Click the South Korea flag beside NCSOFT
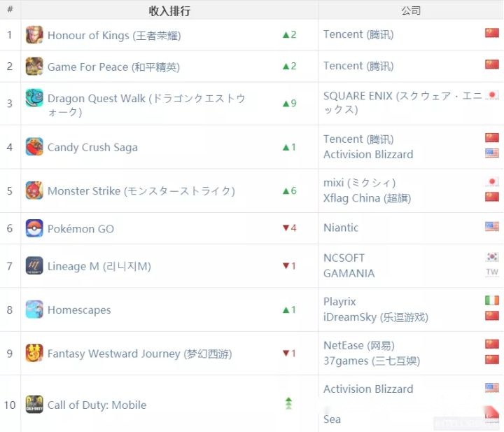504x432 pixels. tap(492, 257)
